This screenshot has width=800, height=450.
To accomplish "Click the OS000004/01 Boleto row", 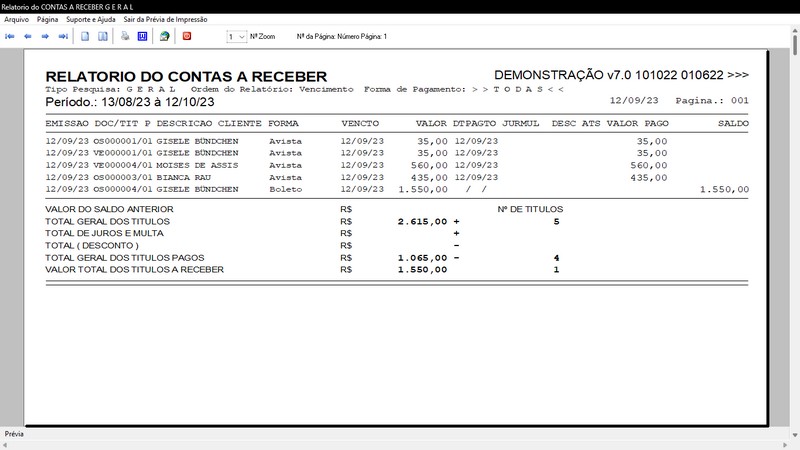I will click(397, 189).
